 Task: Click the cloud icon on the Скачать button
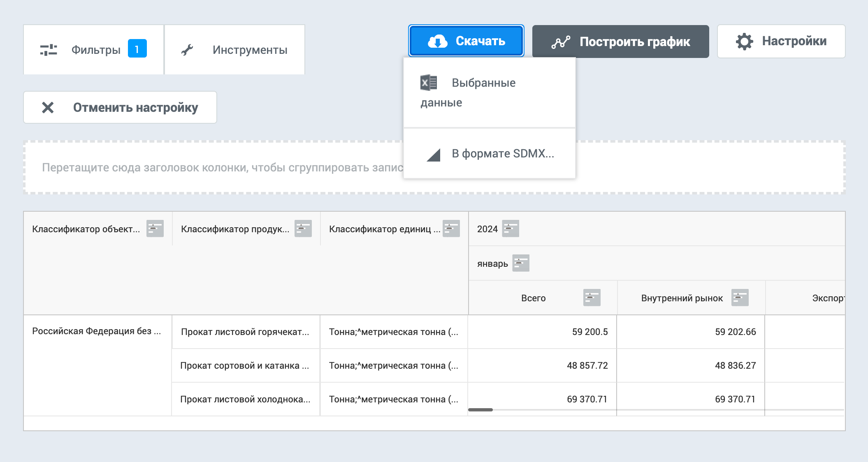click(x=437, y=41)
